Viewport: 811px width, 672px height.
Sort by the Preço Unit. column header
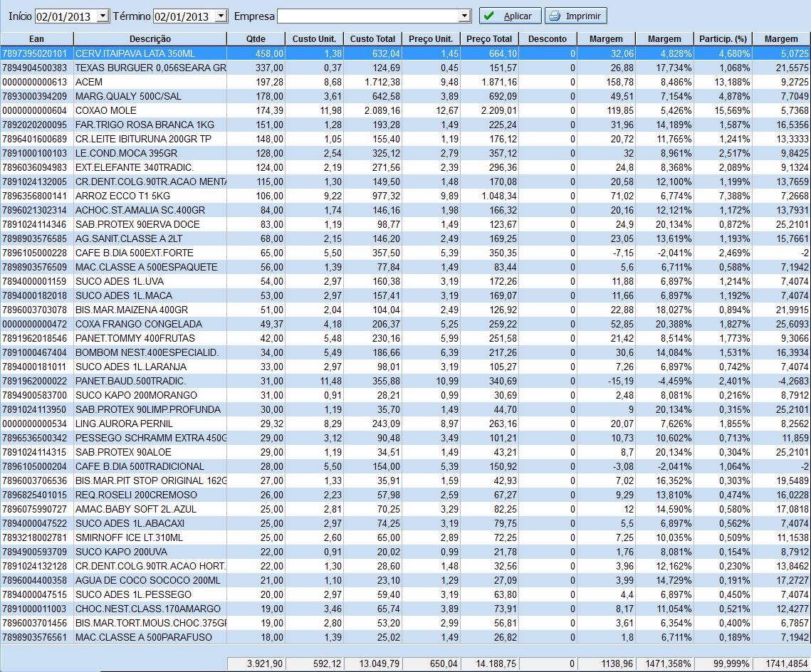click(431, 38)
